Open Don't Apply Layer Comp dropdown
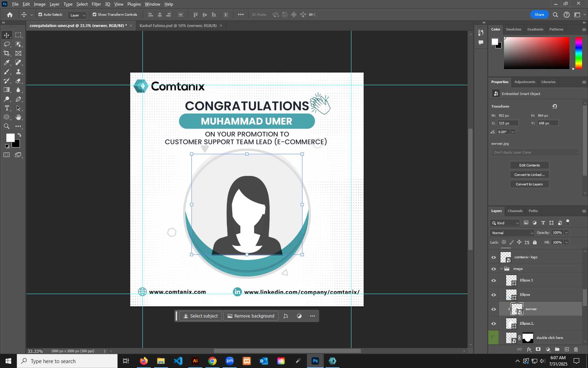Viewport: 588px width, 368px height. coord(535,152)
